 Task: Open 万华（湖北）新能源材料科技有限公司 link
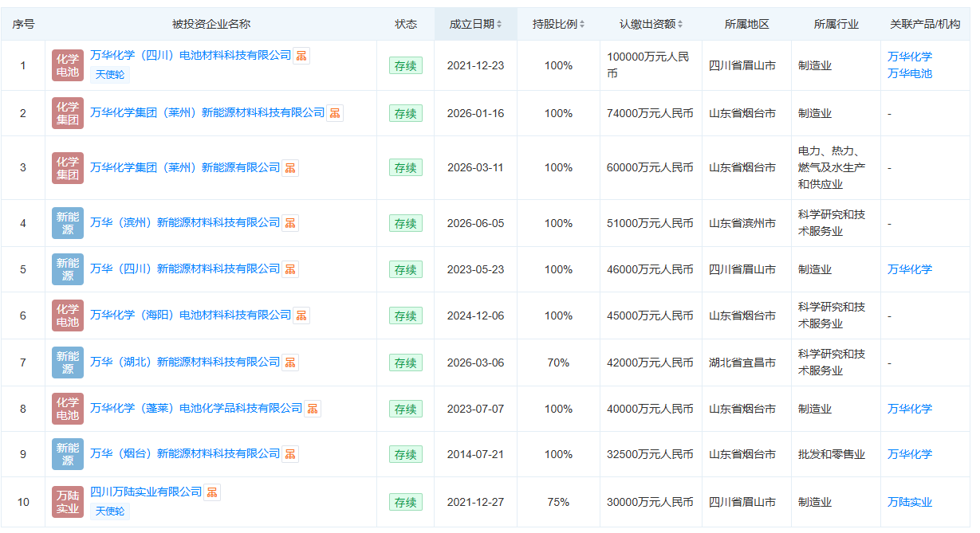(185, 363)
